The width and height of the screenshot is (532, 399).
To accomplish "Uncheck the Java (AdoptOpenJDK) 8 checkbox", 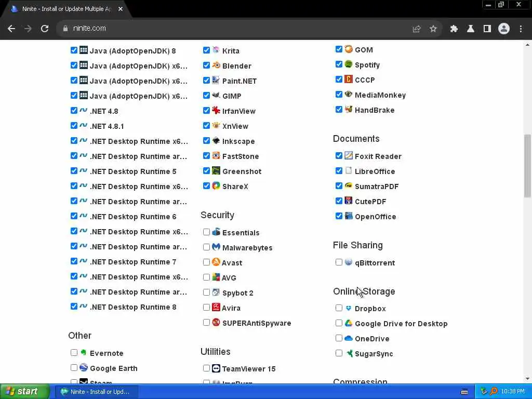I will (74, 50).
